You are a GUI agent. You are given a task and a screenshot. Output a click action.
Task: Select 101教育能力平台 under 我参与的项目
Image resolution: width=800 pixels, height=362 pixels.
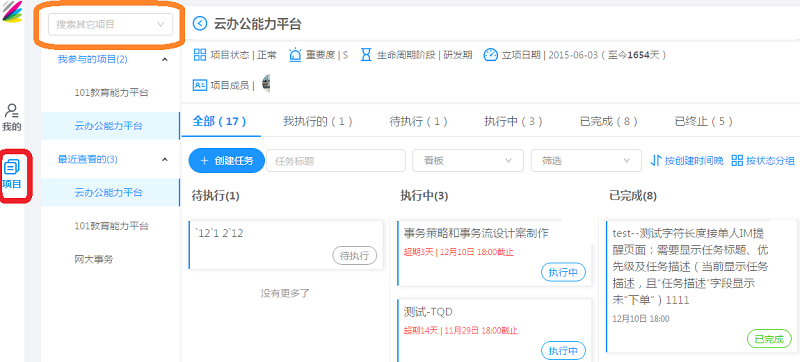111,93
